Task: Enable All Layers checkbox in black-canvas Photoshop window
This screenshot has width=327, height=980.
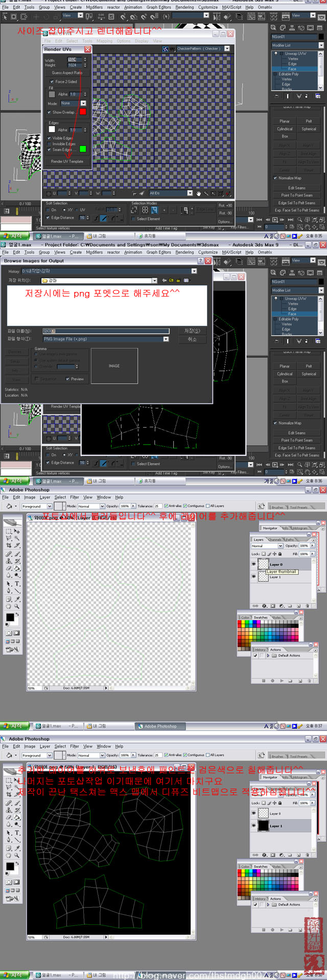Action: [208, 755]
